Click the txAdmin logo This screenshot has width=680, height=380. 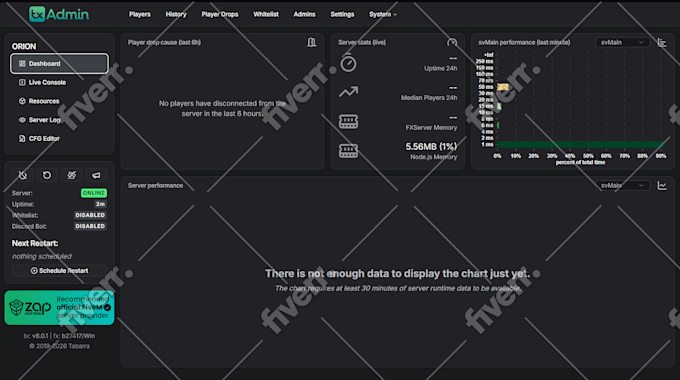[x=59, y=14]
